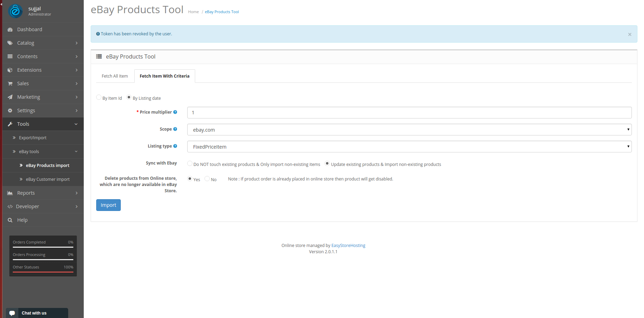Expand the Reports menu chevron
Viewport: 644px width, 318px height.
[76, 193]
